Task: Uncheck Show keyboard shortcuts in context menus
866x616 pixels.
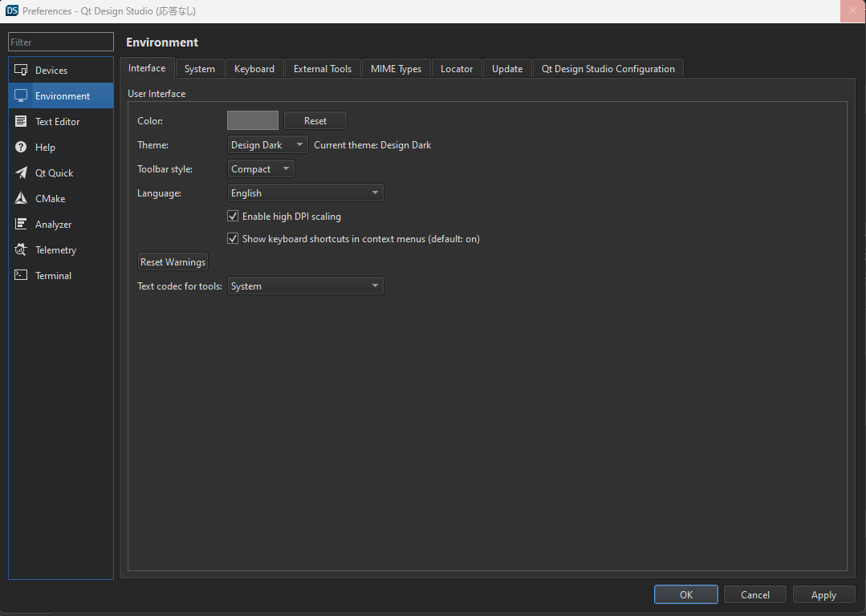Action: [x=233, y=238]
